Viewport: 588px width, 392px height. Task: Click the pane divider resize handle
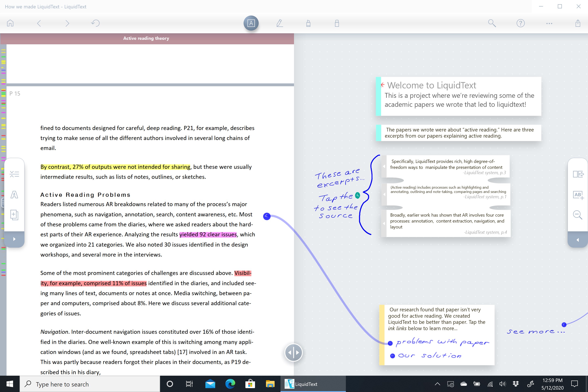[x=294, y=353]
